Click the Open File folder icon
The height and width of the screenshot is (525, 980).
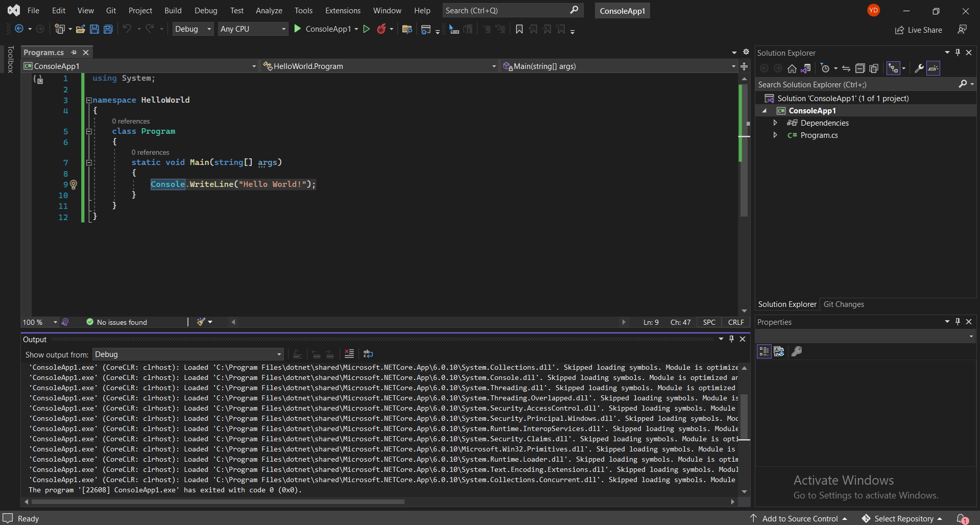click(81, 29)
